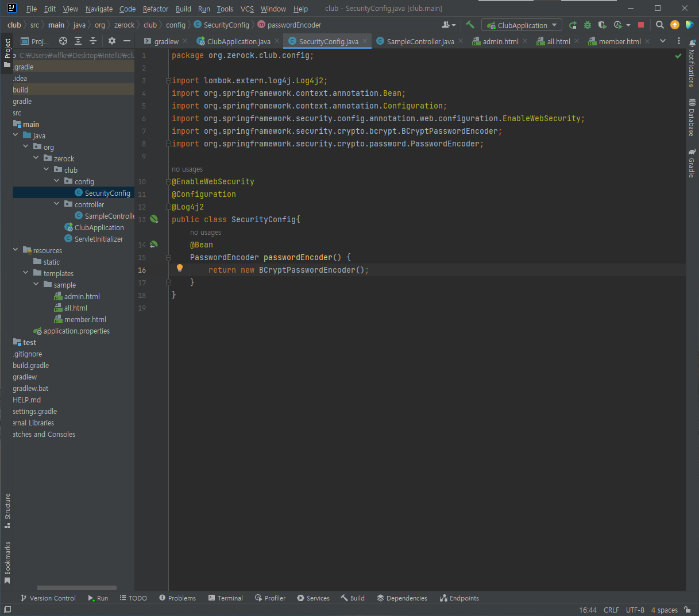The image size is (699, 616).
Task: Open Search Everywhere magnifier icon
Action: pyautogui.click(x=660, y=25)
